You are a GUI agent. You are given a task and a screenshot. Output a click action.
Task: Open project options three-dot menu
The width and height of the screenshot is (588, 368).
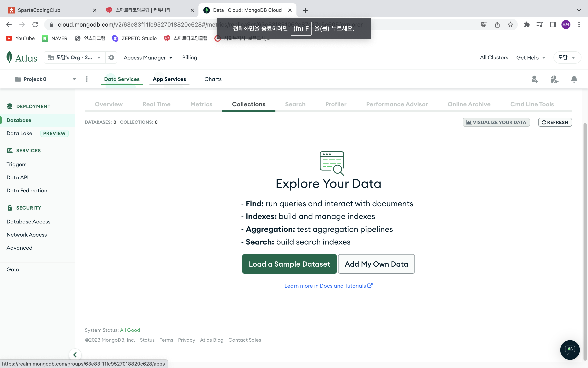pos(87,79)
